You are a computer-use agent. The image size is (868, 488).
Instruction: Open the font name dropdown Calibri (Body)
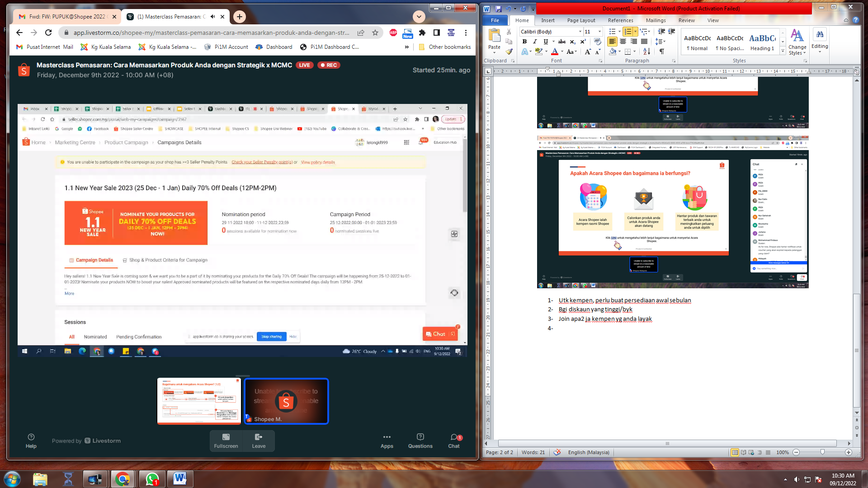point(580,32)
